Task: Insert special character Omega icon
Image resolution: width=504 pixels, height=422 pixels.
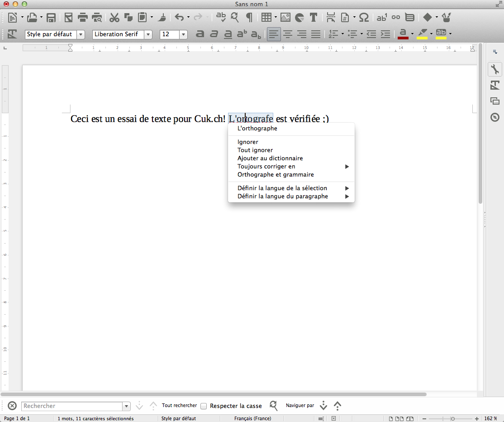Action: pyautogui.click(x=364, y=17)
